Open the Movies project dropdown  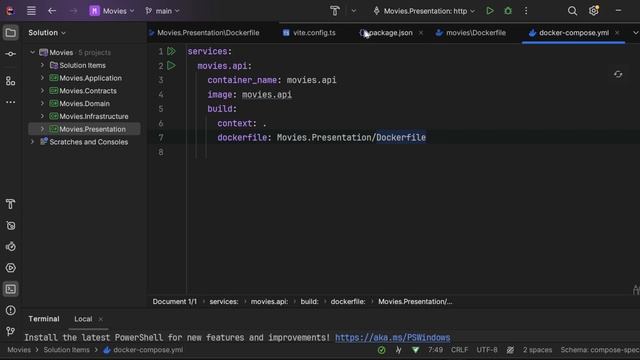pyautogui.click(x=111, y=11)
